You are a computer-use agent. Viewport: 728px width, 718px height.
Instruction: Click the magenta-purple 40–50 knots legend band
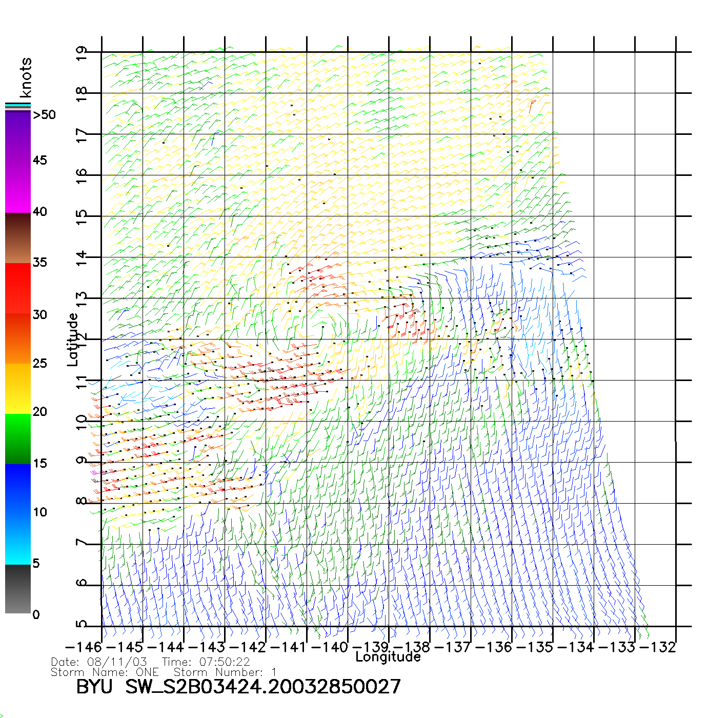18,162
